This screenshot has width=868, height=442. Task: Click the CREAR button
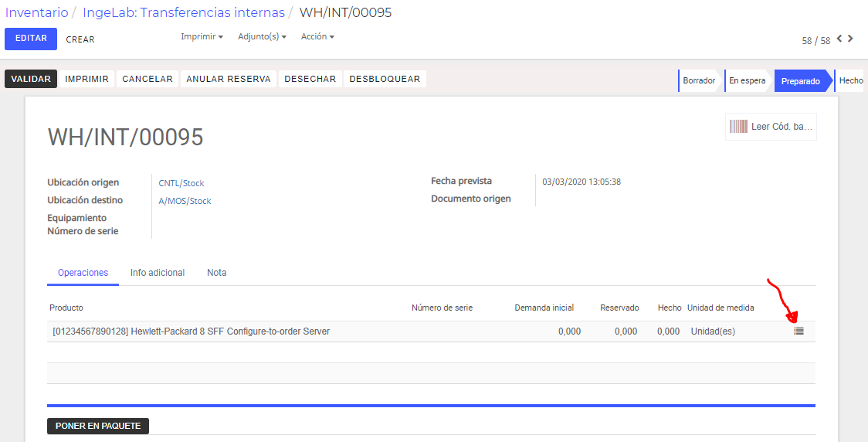[80, 39]
